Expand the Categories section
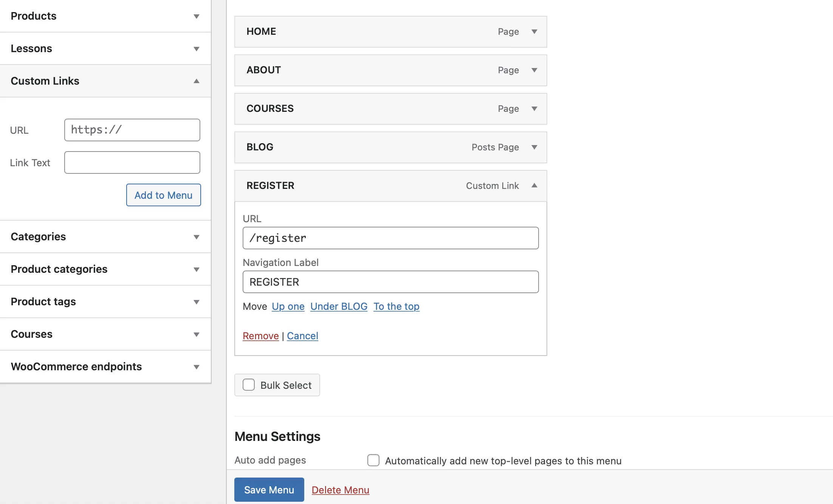Viewport: 833px width, 504px height. coord(105,237)
